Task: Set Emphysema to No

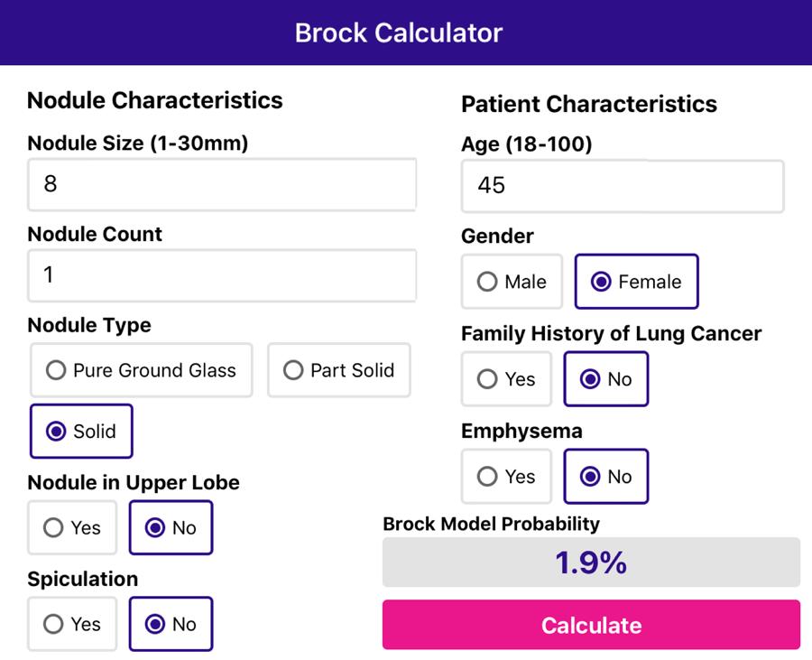Action: pyautogui.click(x=605, y=477)
